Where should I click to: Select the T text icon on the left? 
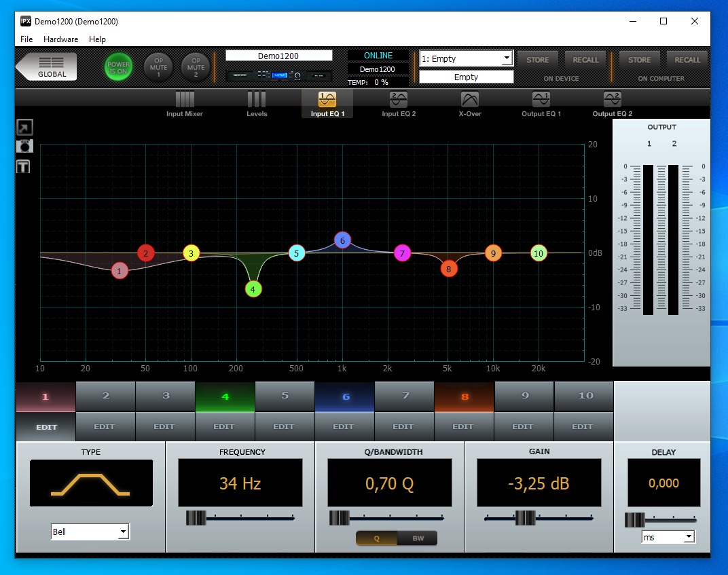[23, 166]
